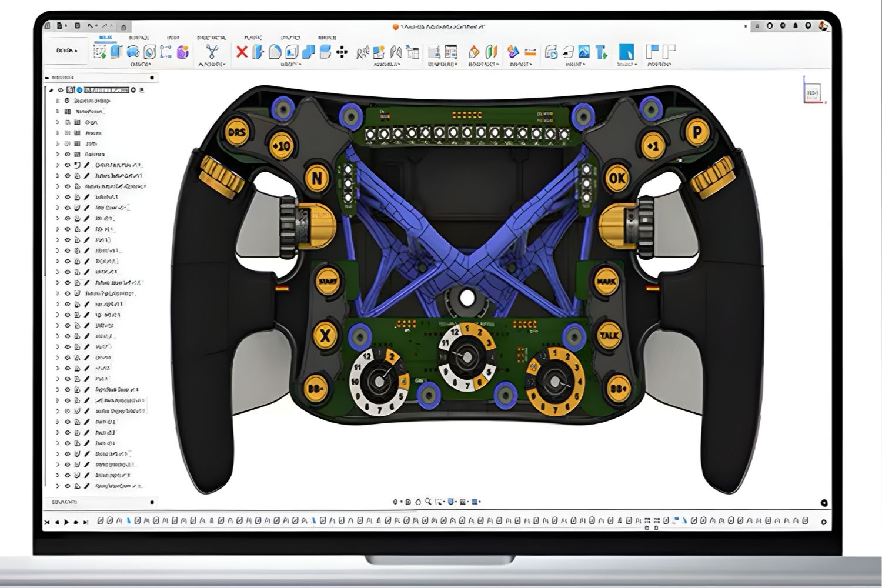
Task: Open the display settings dropdown in the navigation bar
Action: pos(451,501)
